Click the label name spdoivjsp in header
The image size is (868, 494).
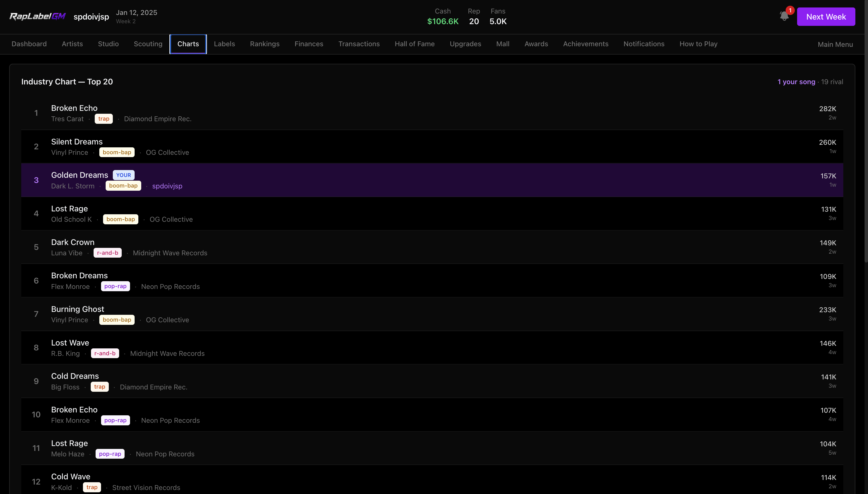[91, 17]
